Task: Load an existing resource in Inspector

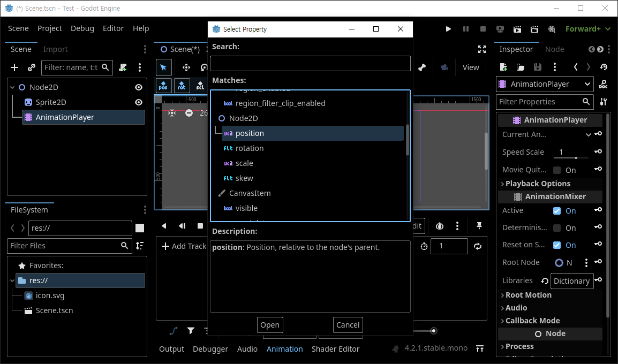Action: (520, 67)
